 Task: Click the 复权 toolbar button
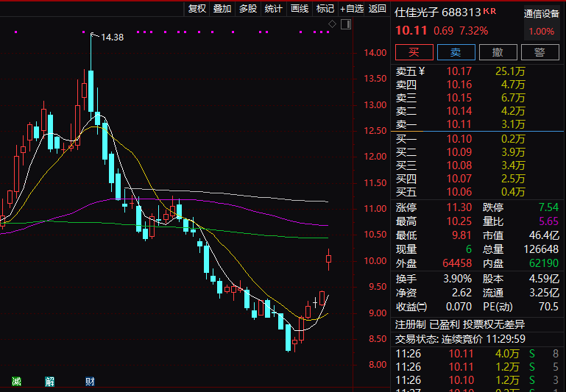pos(197,9)
